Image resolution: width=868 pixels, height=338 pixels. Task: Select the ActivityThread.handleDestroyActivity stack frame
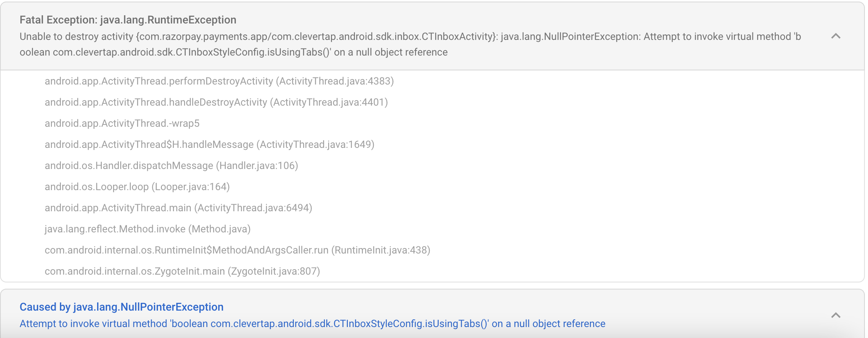coord(215,102)
